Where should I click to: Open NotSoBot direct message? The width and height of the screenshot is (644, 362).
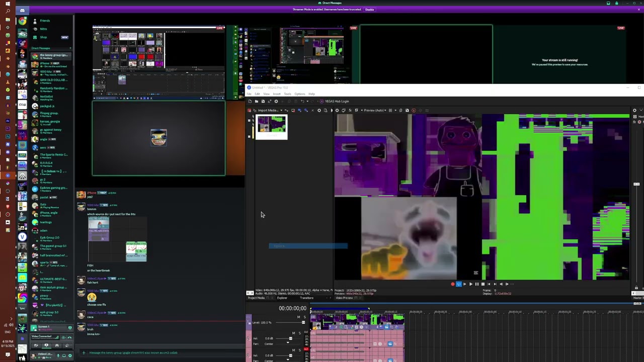50,98
